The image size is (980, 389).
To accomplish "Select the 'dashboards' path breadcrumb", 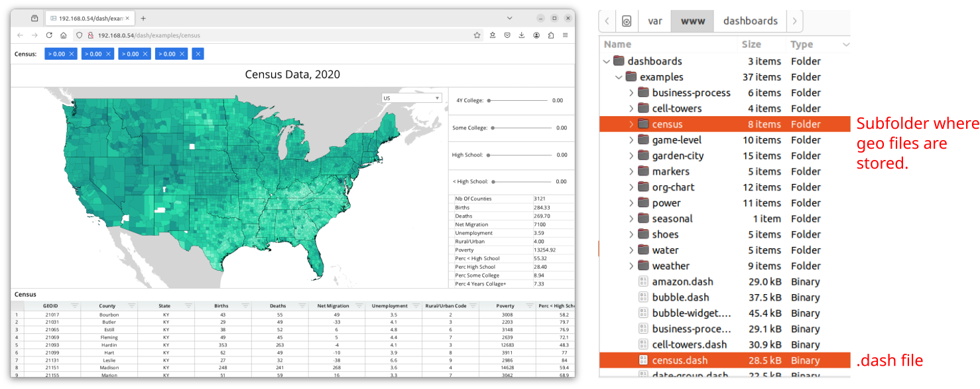I will click(750, 21).
